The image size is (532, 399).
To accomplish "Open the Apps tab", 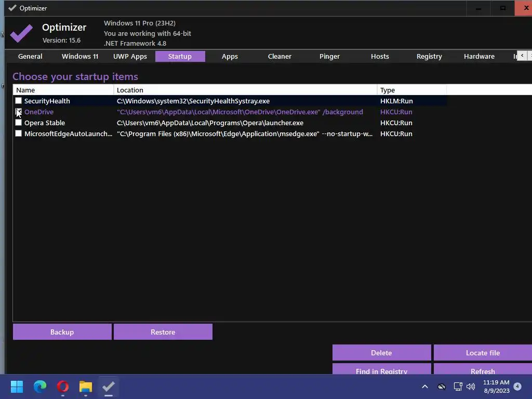I will click(x=230, y=56).
